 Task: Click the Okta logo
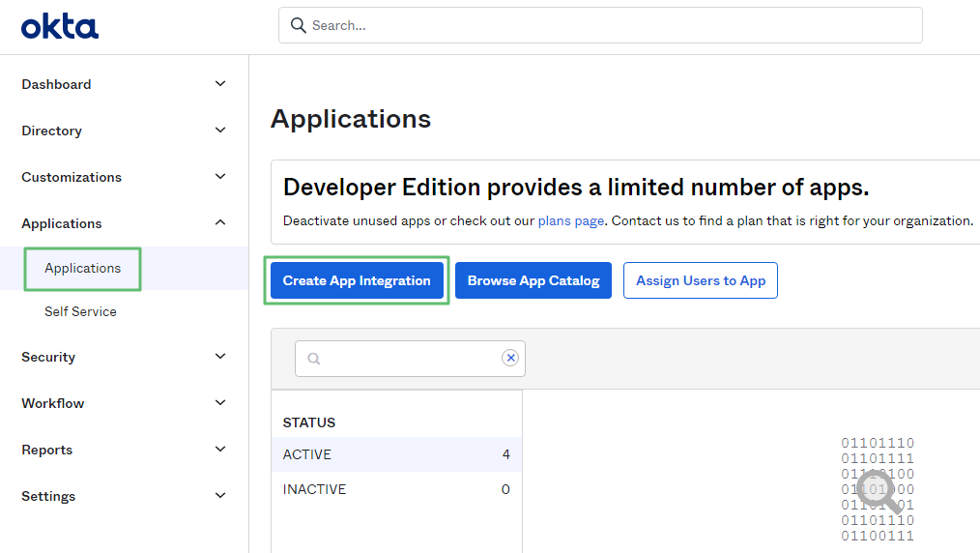[x=60, y=27]
